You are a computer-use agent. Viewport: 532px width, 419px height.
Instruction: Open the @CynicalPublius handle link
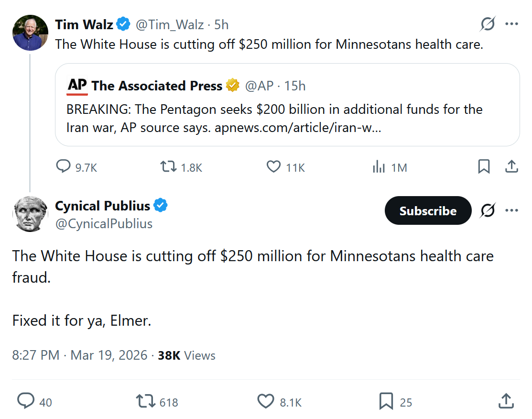click(104, 223)
